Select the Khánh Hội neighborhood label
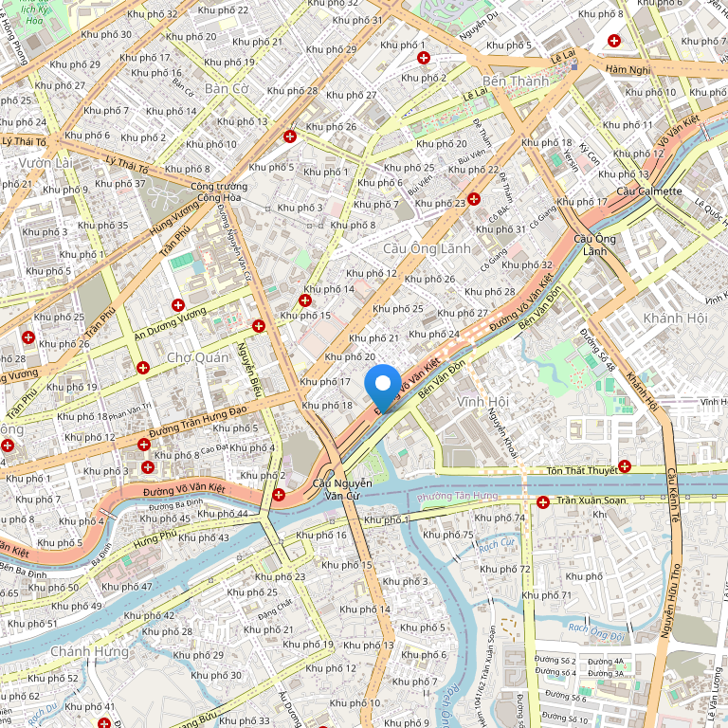728x728 pixels. (675, 318)
